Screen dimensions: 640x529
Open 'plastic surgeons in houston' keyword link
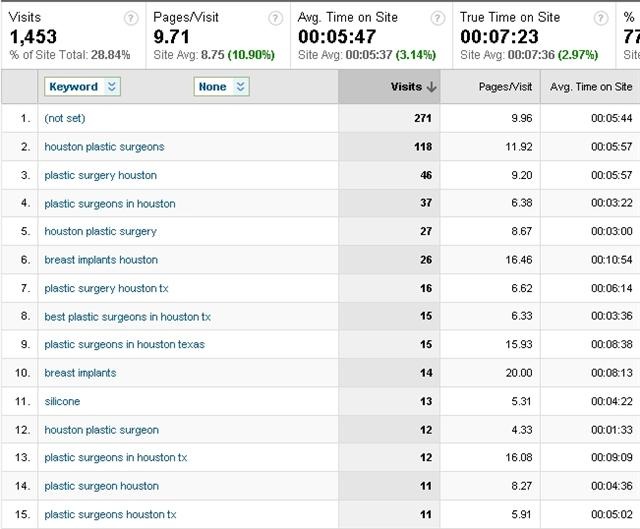tap(109, 204)
